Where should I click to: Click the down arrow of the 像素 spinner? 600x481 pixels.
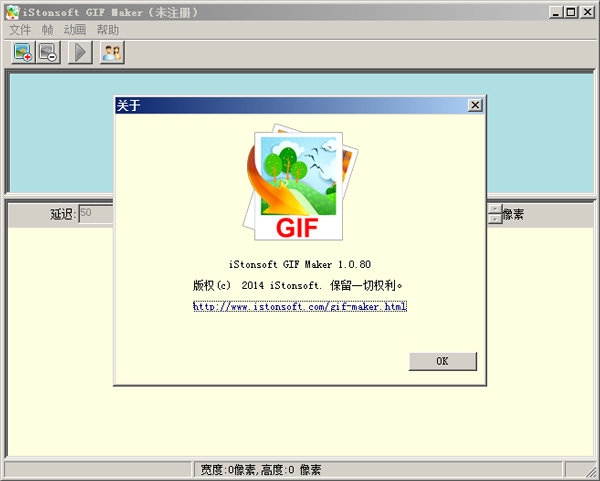495,218
